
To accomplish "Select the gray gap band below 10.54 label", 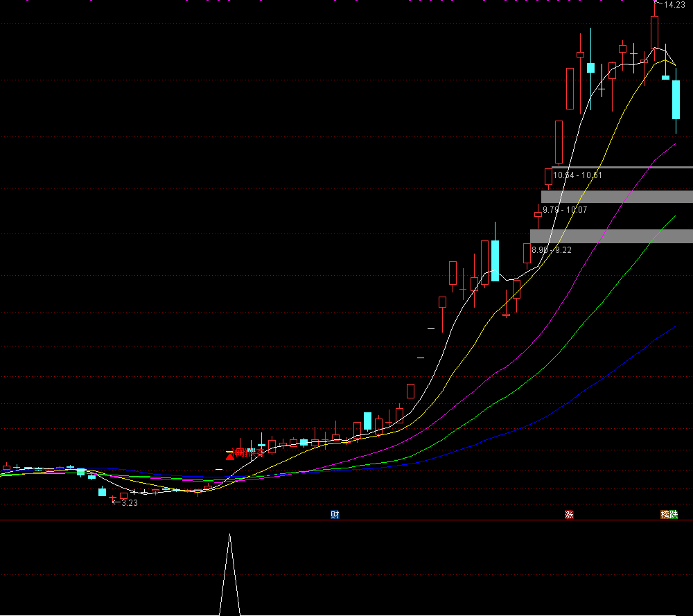I will 617,197.
